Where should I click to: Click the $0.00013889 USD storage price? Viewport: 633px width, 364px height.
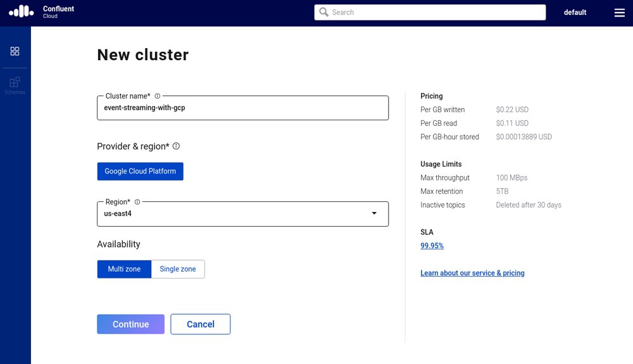(524, 137)
